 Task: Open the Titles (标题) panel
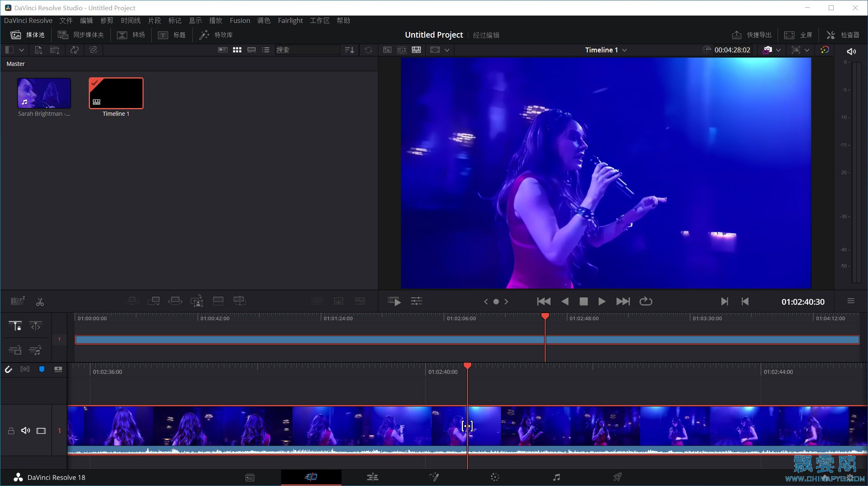pos(172,35)
